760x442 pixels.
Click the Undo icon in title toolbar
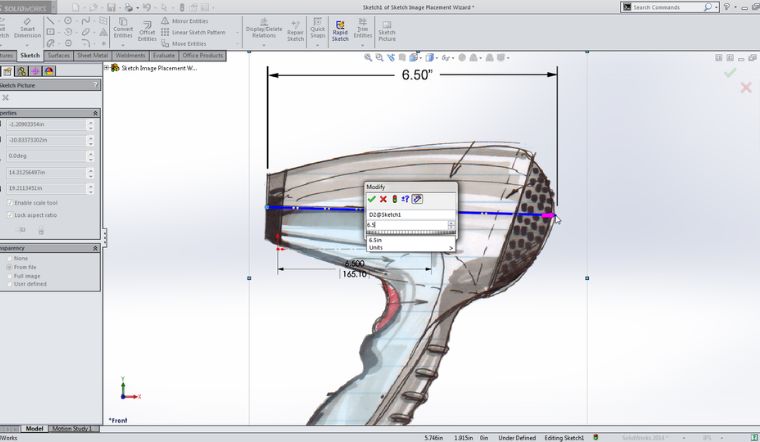(147, 7)
